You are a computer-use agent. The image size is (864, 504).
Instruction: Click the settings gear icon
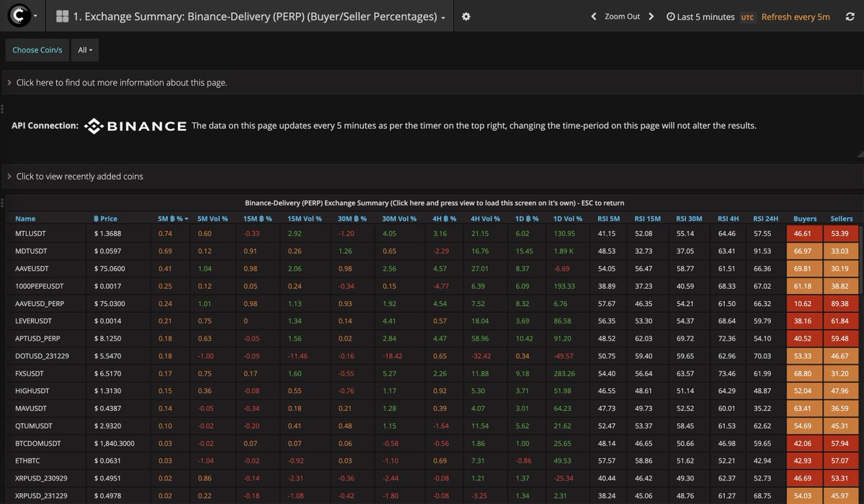[466, 15]
